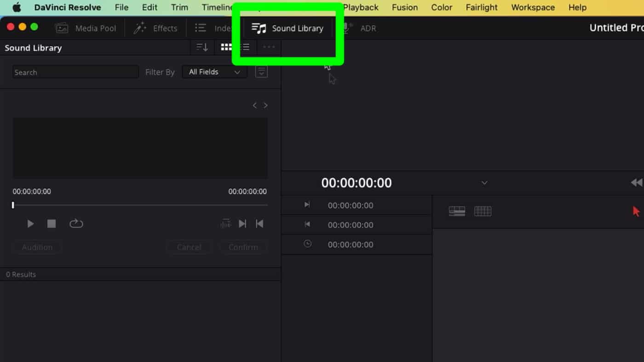This screenshot has height=362, width=644.
Task: Open the Fairlight menu
Action: (x=482, y=7)
